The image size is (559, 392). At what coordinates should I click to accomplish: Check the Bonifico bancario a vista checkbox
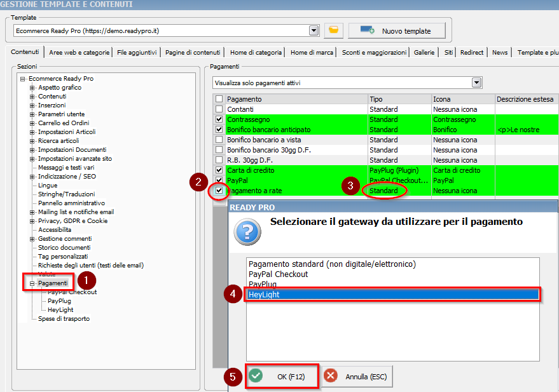(219, 140)
